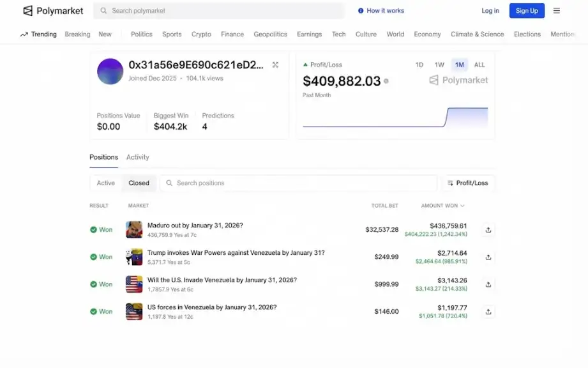Click the Polymarket logo in the header
The height and width of the screenshot is (368, 588).
[53, 11]
